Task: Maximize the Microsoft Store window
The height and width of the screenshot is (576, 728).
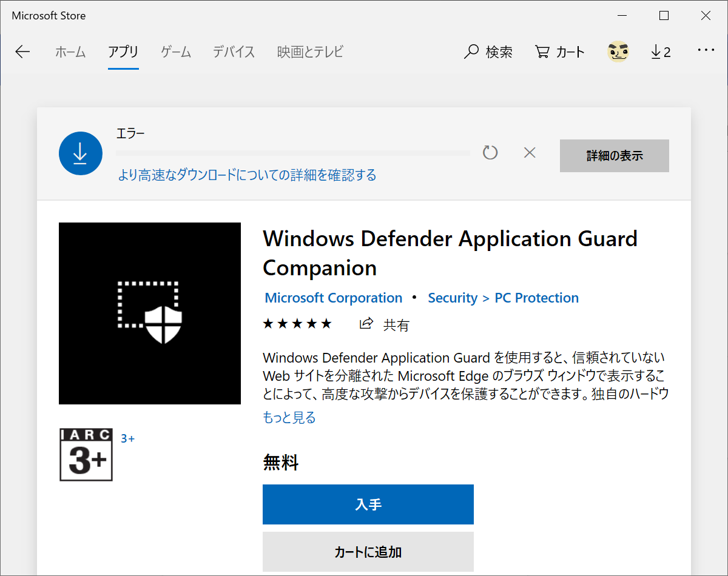Action: click(664, 16)
